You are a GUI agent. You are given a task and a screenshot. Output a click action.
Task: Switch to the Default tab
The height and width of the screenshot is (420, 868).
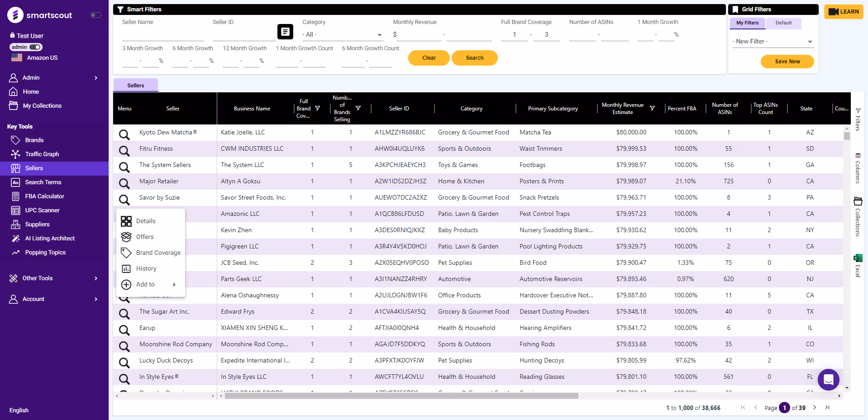click(x=783, y=23)
